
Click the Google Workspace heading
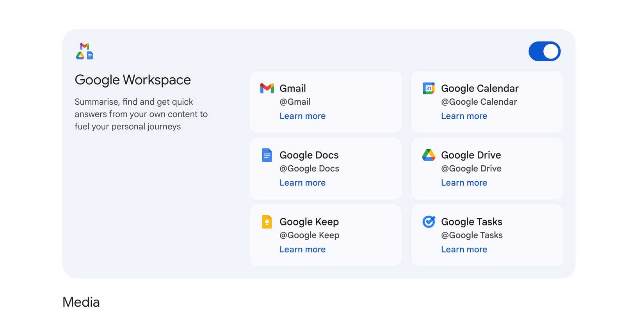pyautogui.click(x=133, y=80)
